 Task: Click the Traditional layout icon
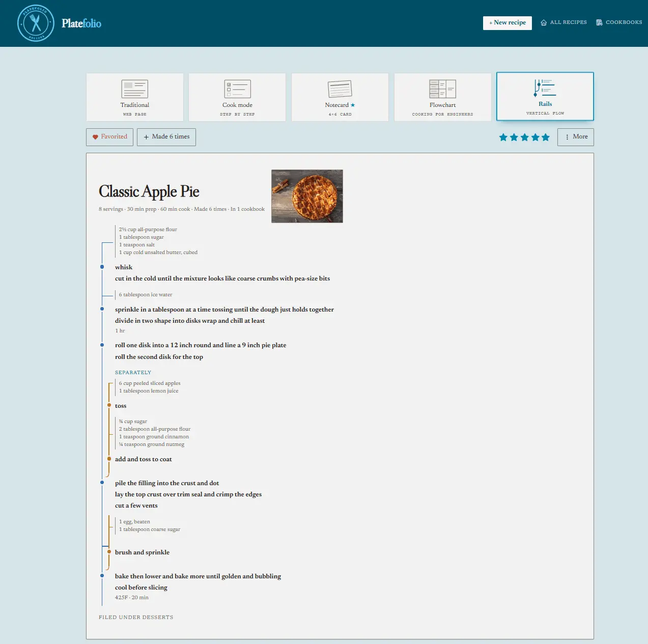135,89
